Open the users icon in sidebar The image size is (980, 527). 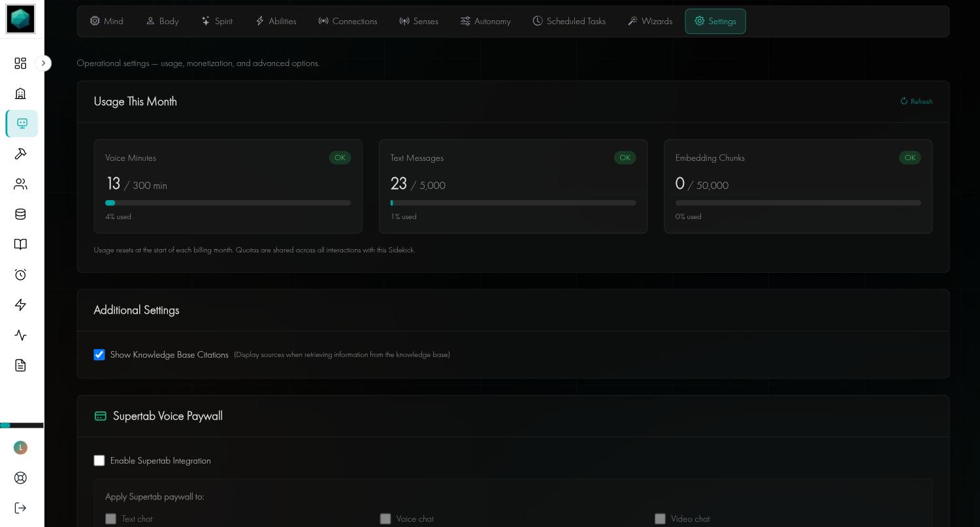click(20, 184)
